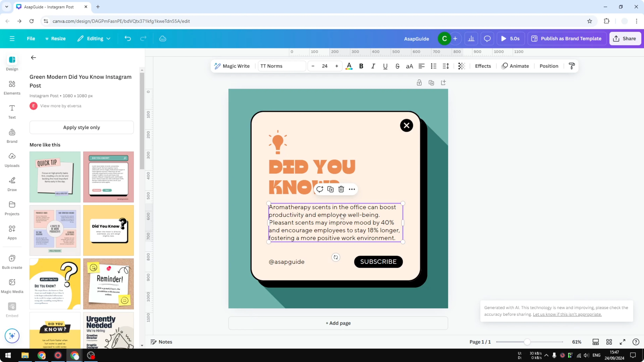Open the File menu
The image size is (644, 362).
click(x=31, y=38)
